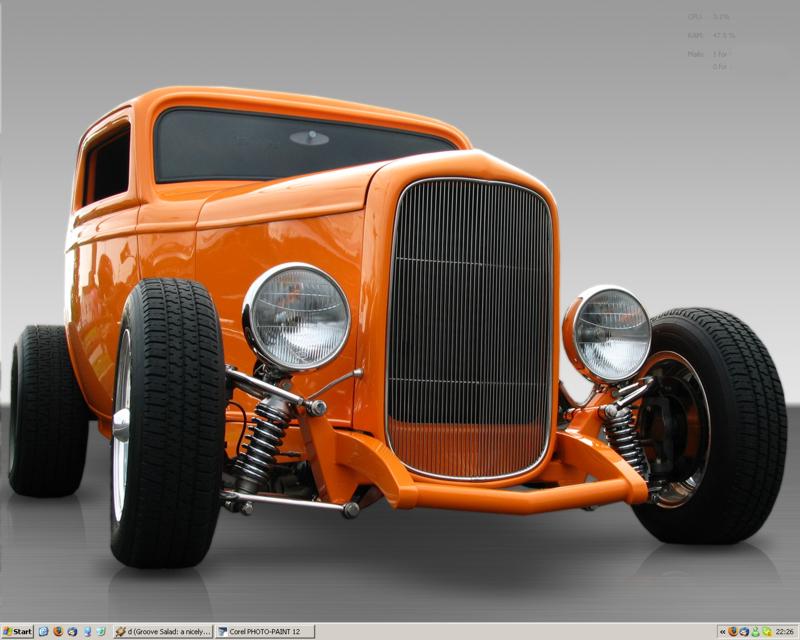Viewport: 800px width, 640px height.
Task: Click the blue person Quick Launch icon
Action: [x=87, y=632]
